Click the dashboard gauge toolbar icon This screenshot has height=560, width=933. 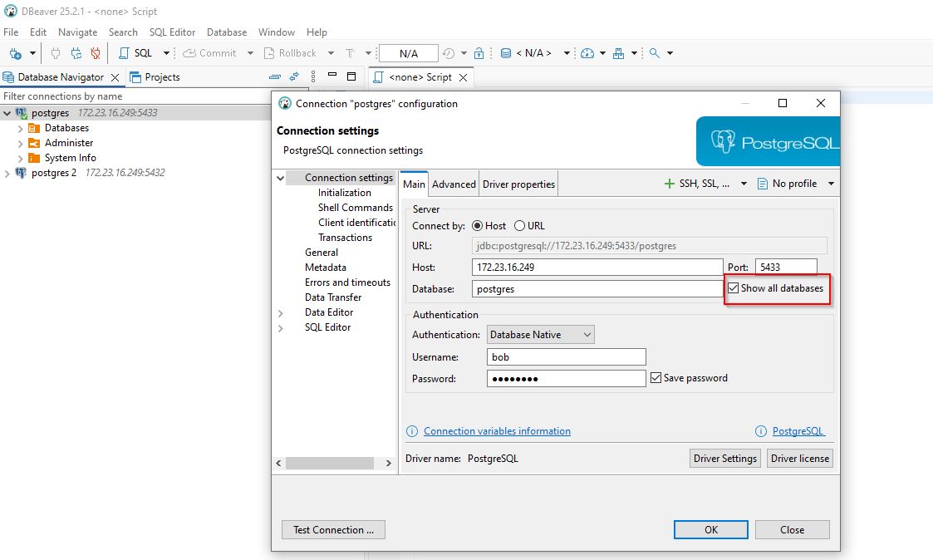click(x=588, y=53)
